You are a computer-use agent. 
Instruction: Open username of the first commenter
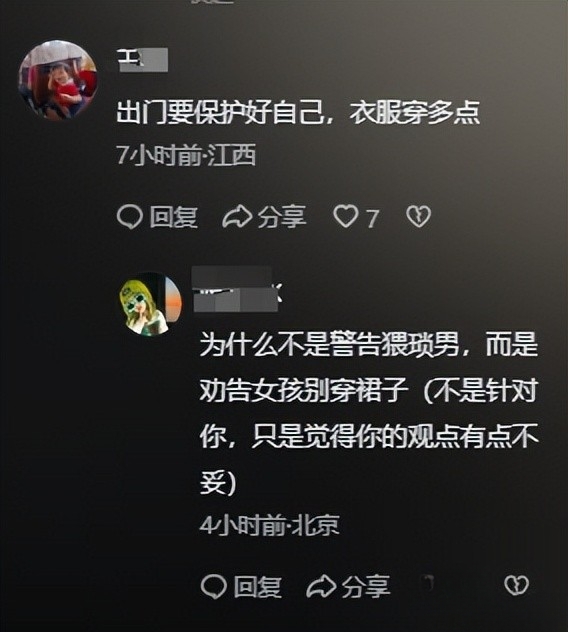coord(142,60)
